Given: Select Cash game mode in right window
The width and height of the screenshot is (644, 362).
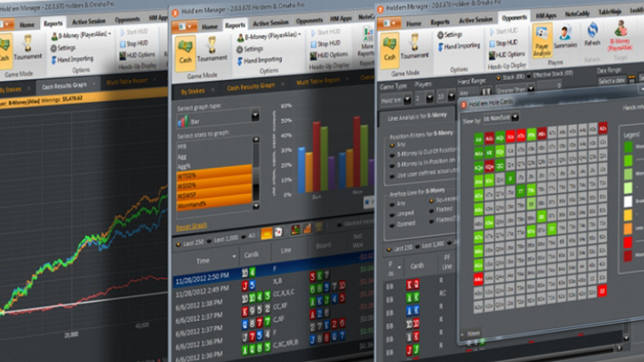Looking at the screenshot, I should [x=389, y=50].
